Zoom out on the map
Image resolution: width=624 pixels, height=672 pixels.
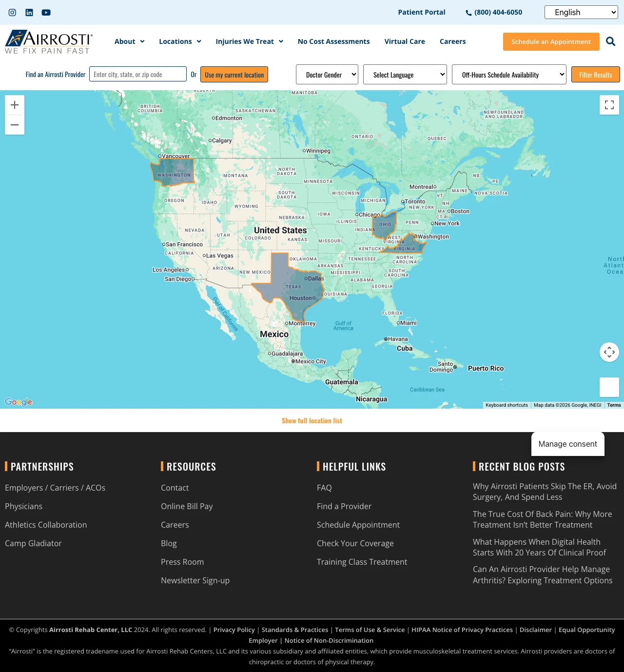(x=15, y=125)
